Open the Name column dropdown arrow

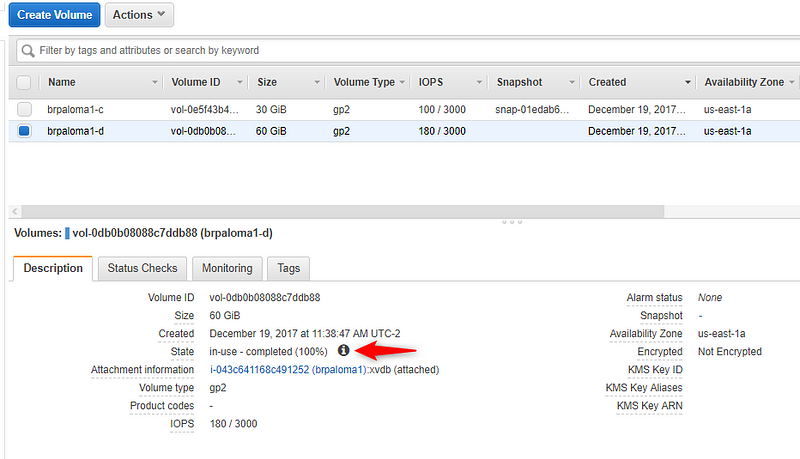[155, 82]
